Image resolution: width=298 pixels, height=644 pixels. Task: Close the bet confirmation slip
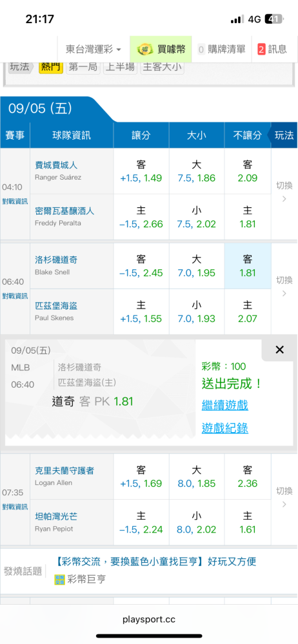click(x=279, y=350)
